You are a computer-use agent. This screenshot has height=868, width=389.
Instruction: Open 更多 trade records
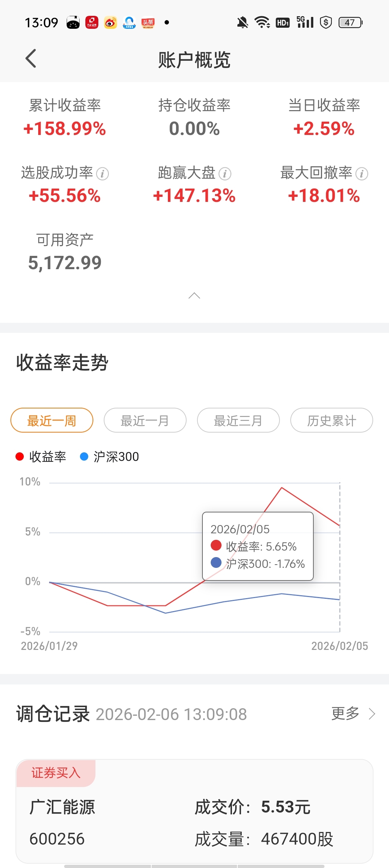coord(345,714)
